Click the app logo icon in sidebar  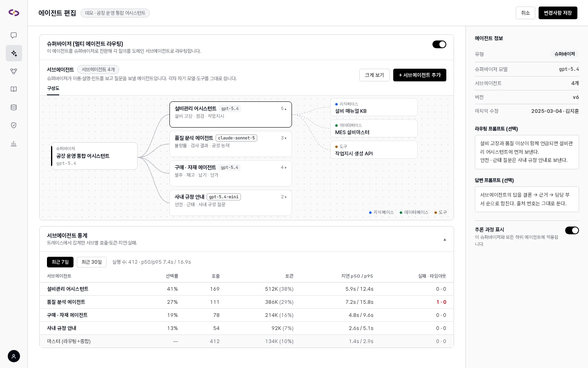pos(13,13)
